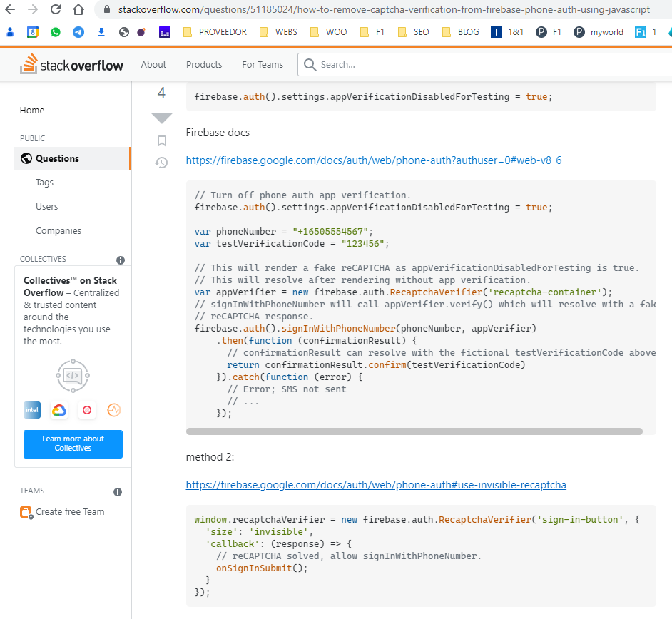Open the WhatsApp bookmark icon
This screenshot has width=672, height=619.
(55, 32)
